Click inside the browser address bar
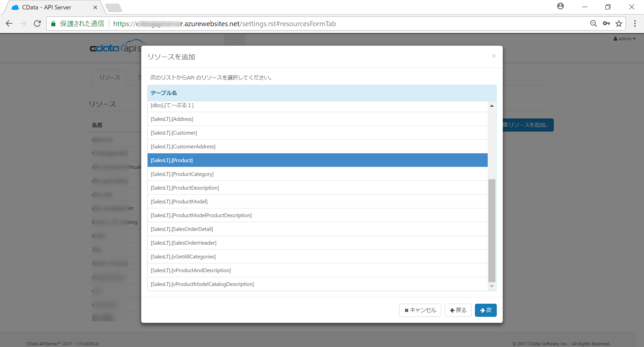The height and width of the screenshot is (347, 644). [x=235, y=23]
